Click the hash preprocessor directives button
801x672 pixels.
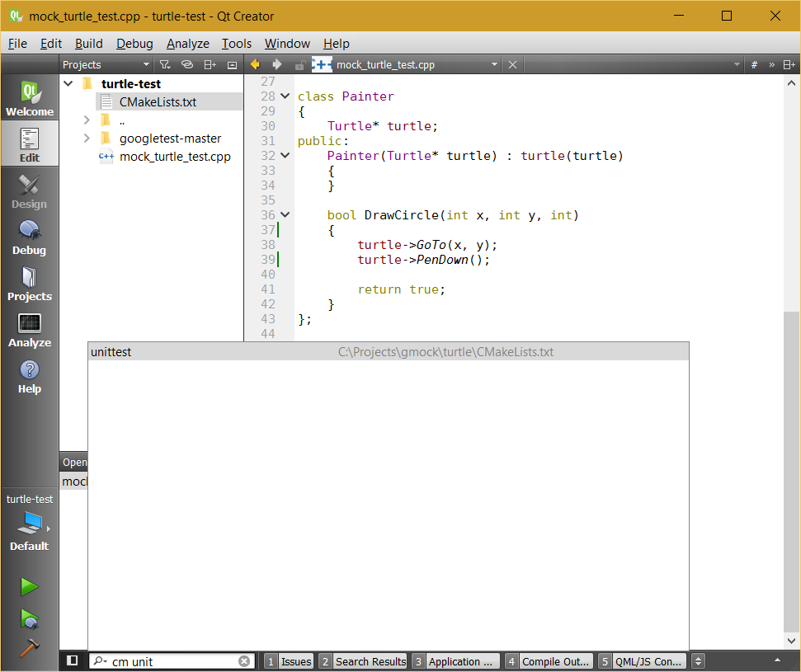[754, 65]
